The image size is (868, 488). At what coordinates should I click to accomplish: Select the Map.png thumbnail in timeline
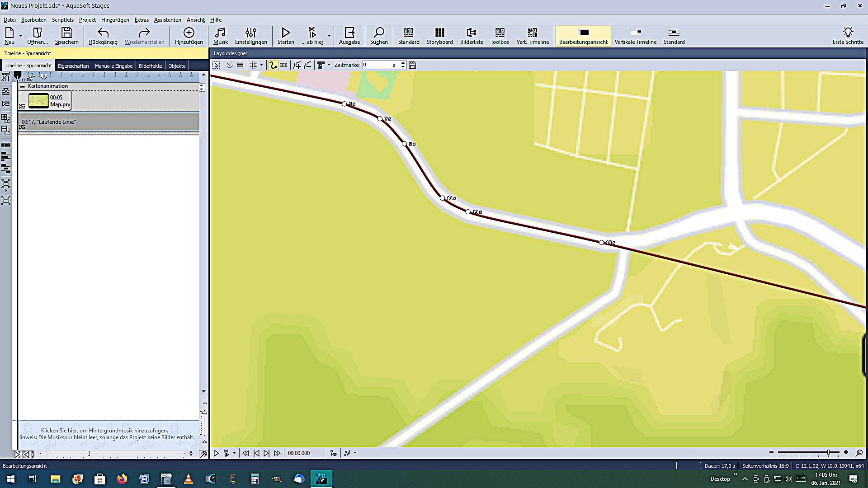[x=38, y=100]
